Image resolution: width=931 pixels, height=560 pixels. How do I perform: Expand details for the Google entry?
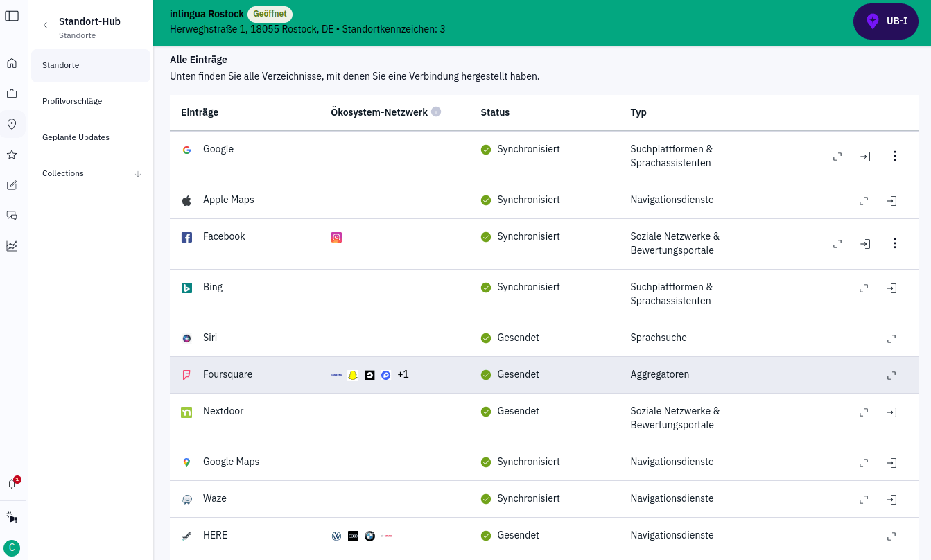point(837,157)
